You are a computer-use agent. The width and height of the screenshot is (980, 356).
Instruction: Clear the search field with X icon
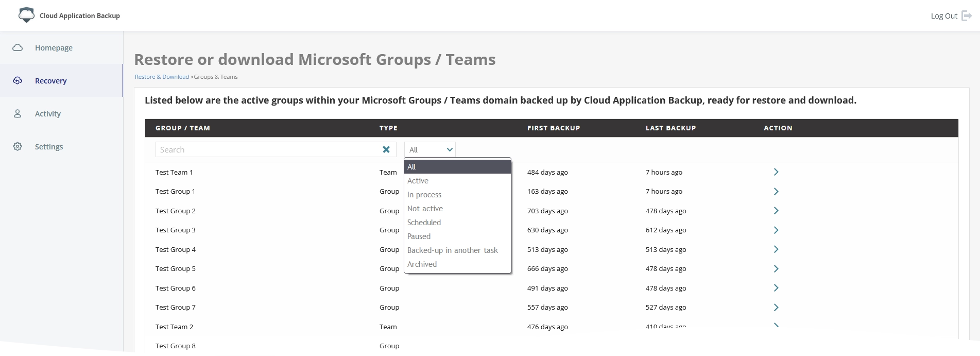tap(386, 149)
